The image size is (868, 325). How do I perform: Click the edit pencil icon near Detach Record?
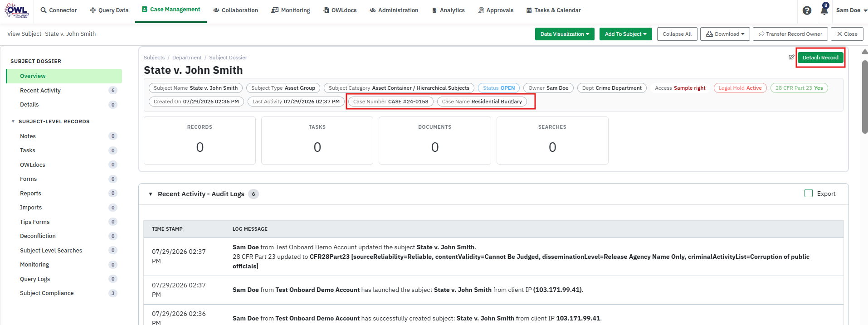[x=791, y=58]
